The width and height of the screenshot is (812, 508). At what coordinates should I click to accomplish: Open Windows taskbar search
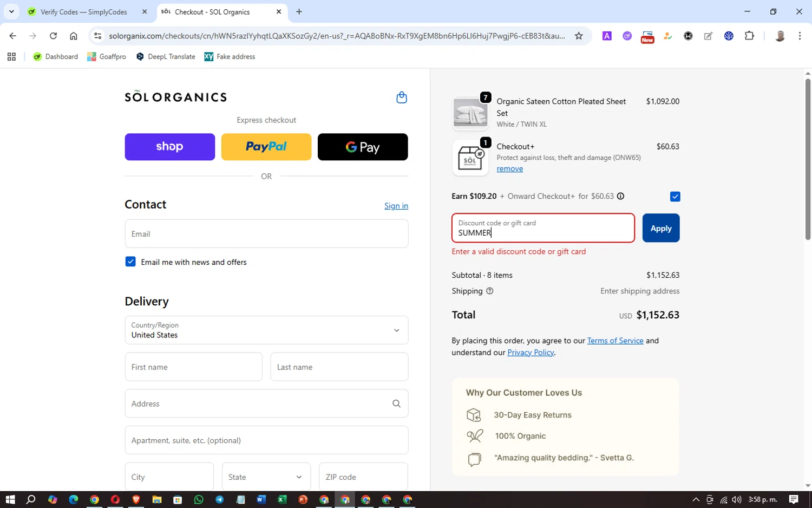coord(31,499)
